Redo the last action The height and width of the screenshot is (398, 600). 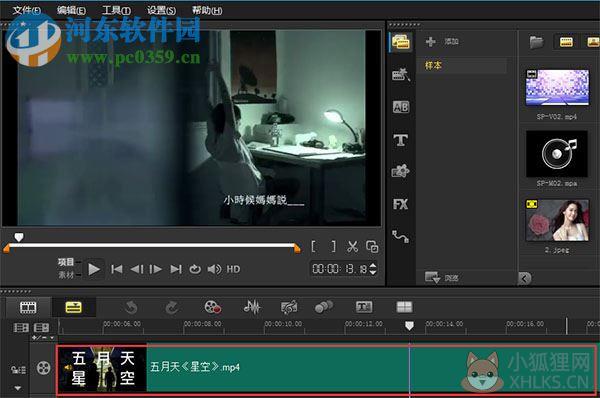(172, 307)
